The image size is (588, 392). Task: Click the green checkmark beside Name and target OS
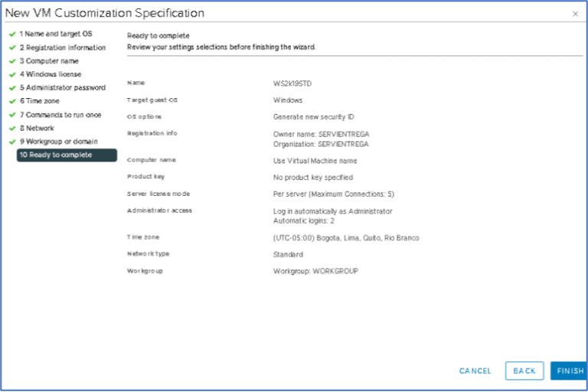[12, 34]
